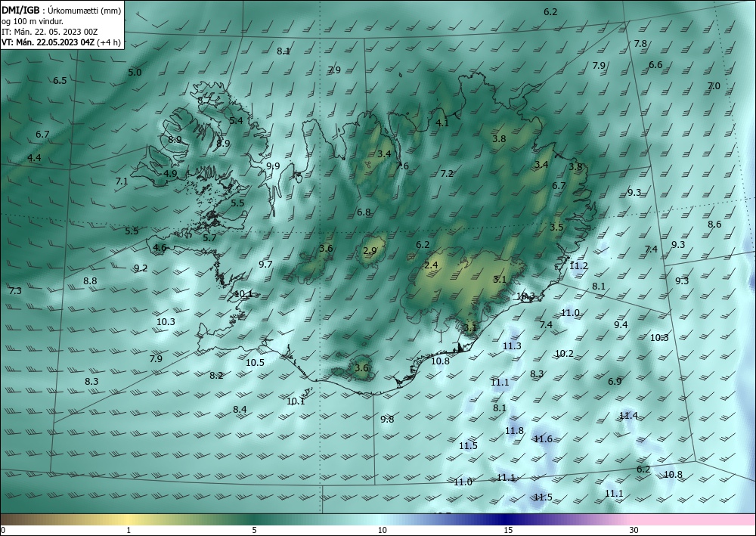Click the map value '8.8'

point(90,280)
